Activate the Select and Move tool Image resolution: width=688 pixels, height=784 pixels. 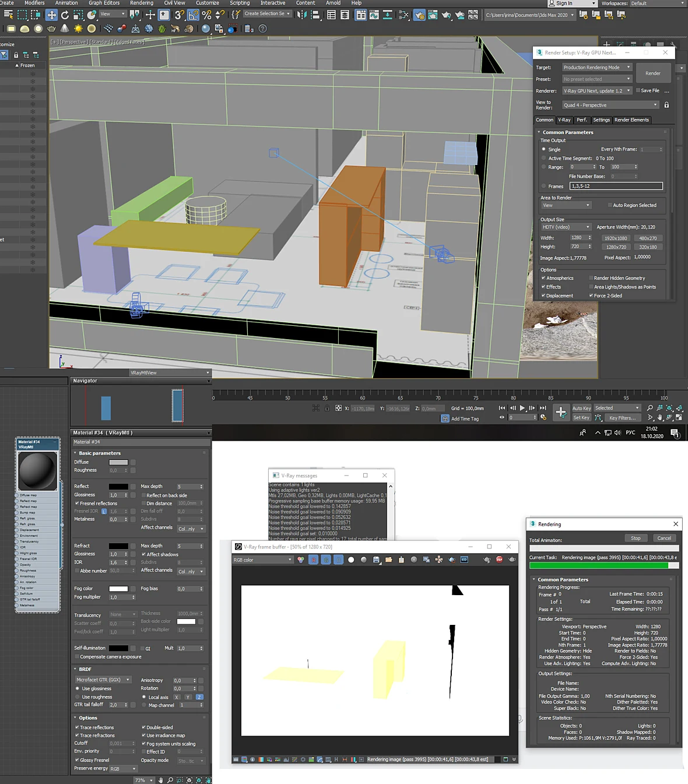[51, 15]
